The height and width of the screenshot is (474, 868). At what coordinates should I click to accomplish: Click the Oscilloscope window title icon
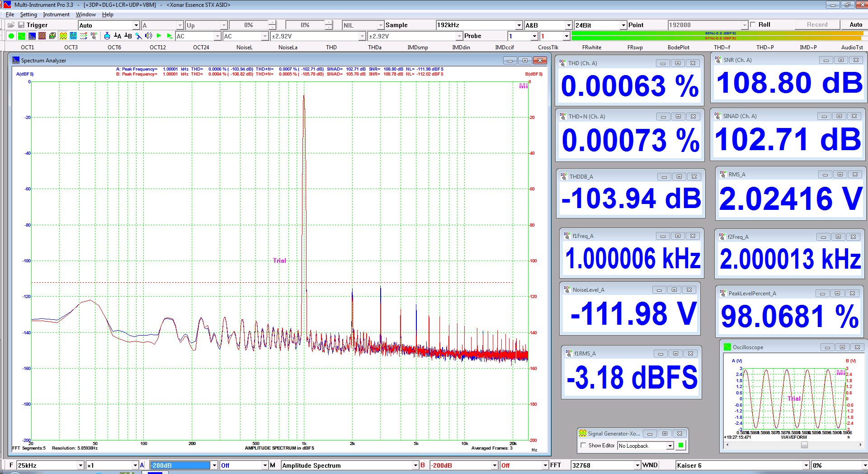click(x=727, y=347)
